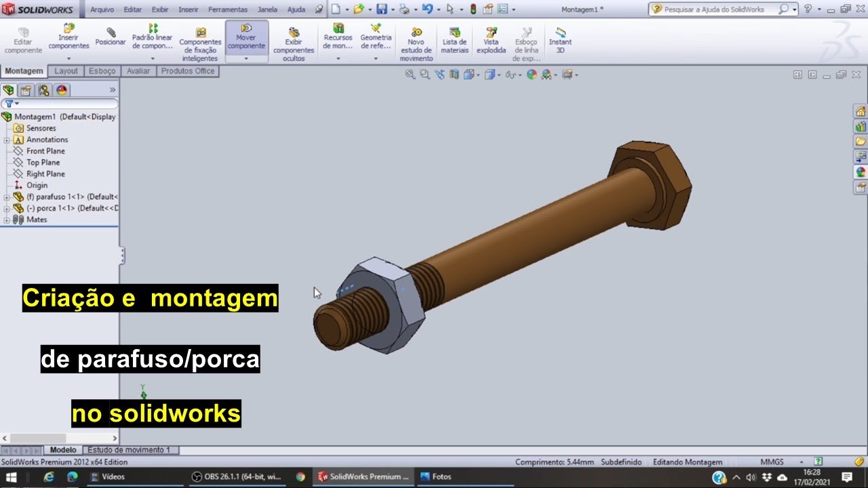Open the Editar menu
This screenshot has height=488, width=868.
click(x=133, y=10)
